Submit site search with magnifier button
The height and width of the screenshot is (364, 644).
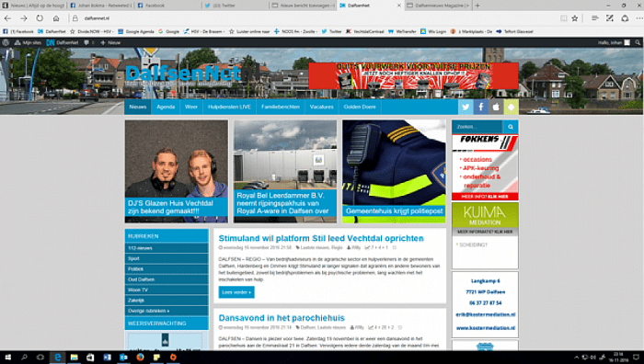[510, 127]
